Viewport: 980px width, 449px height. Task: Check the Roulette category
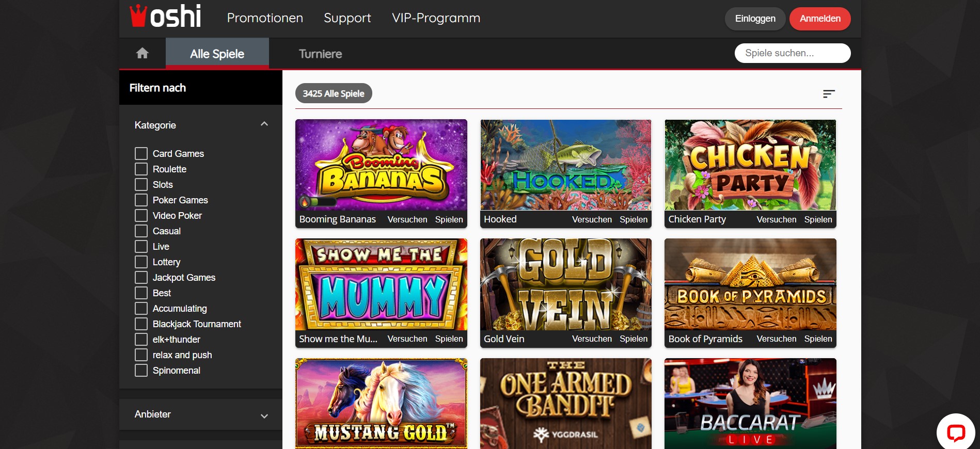pos(141,169)
